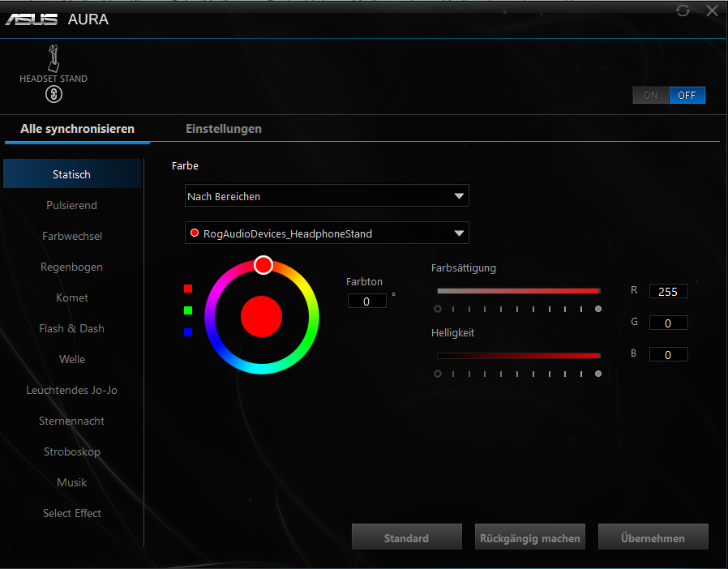Screen dimensions: 728x569
Task: Click the R value field
Action: (x=668, y=292)
